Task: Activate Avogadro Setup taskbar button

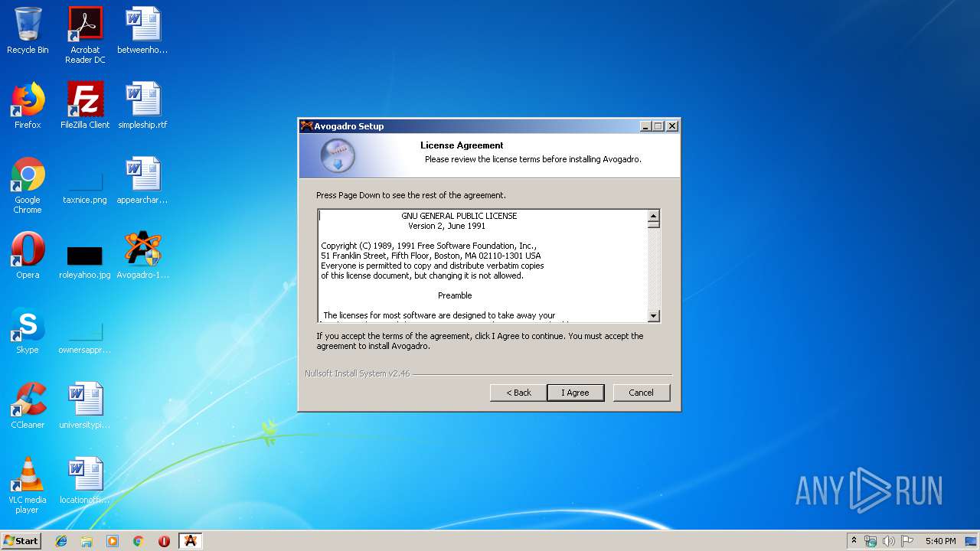Action: click(x=191, y=541)
